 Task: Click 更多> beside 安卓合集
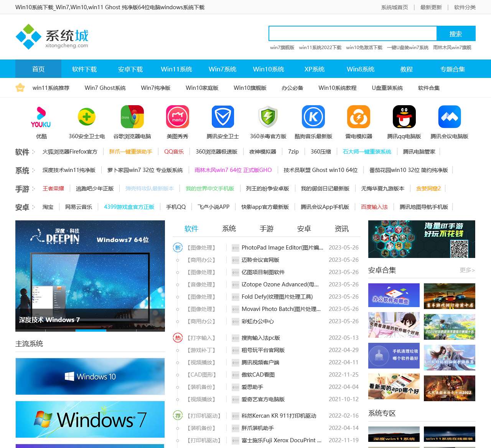468,270
